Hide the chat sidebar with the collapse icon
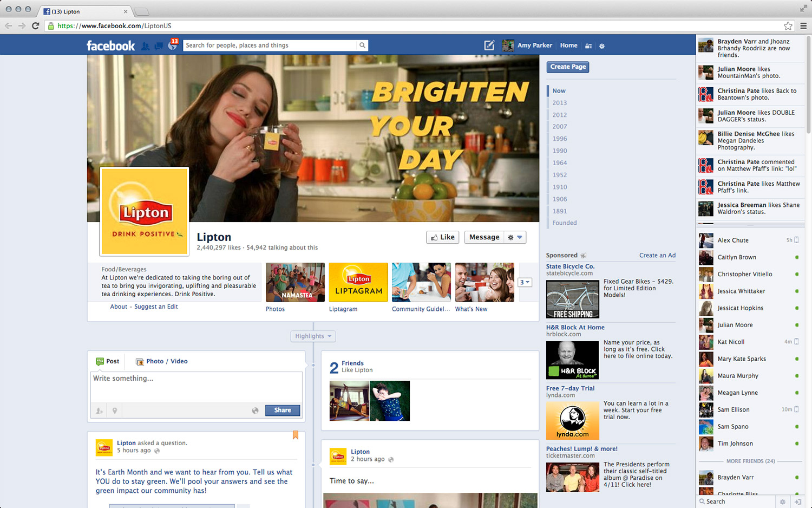The image size is (812, 508). (x=797, y=502)
